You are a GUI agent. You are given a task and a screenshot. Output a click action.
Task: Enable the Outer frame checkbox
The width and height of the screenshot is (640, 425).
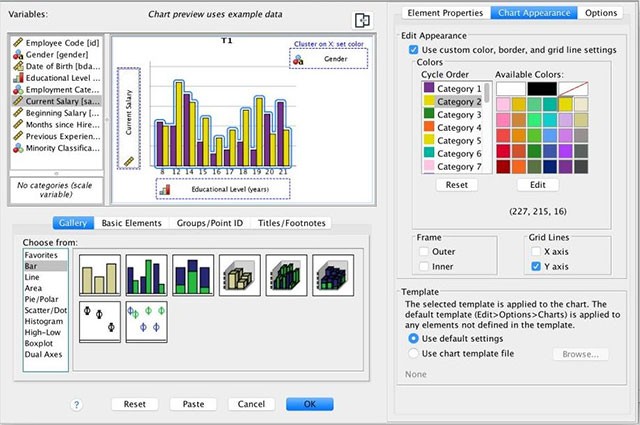[426, 252]
